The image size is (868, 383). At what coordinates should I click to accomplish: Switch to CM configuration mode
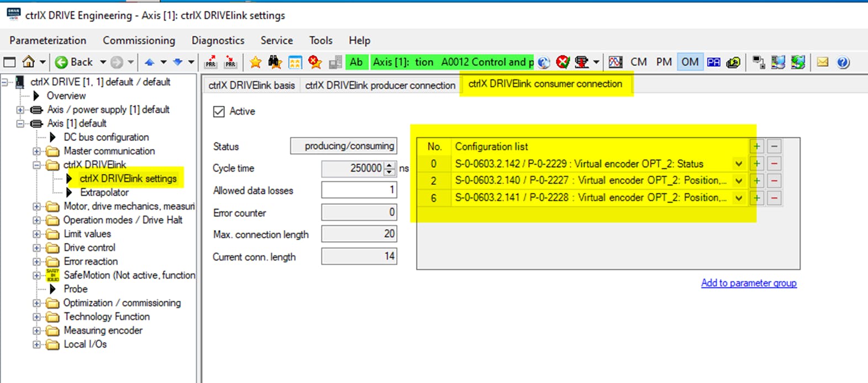(x=639, y=62)
